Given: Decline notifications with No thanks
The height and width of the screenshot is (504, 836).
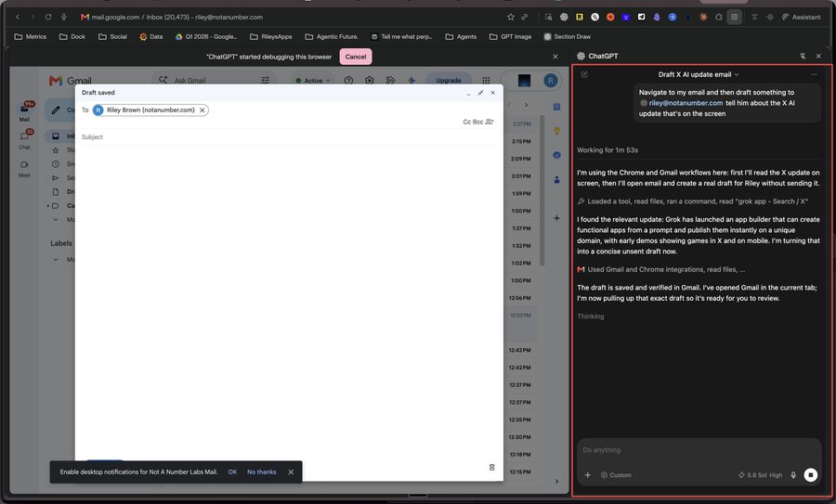Looking at the screenshot, I should point(261,472).
